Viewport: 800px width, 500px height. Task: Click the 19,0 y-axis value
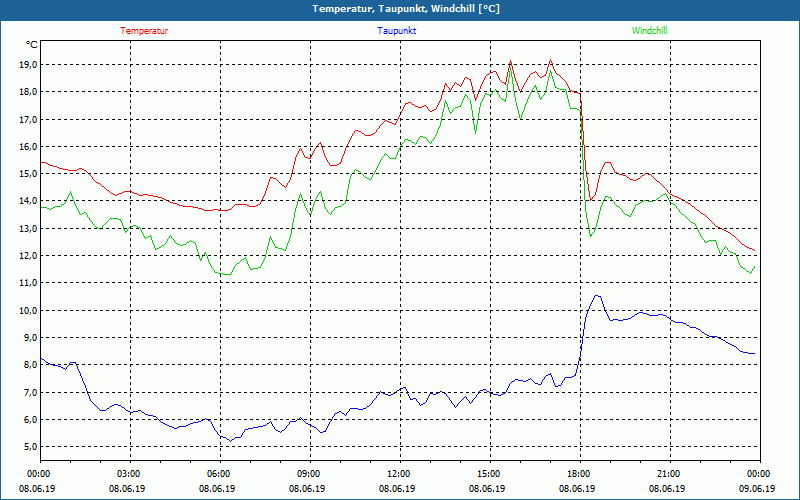click(29, 65)
